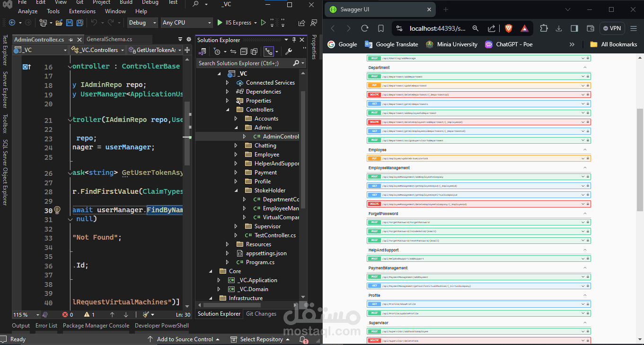The image size is (644, 345).
Task: Click the Open File folder icon
Action: [59, 23]
